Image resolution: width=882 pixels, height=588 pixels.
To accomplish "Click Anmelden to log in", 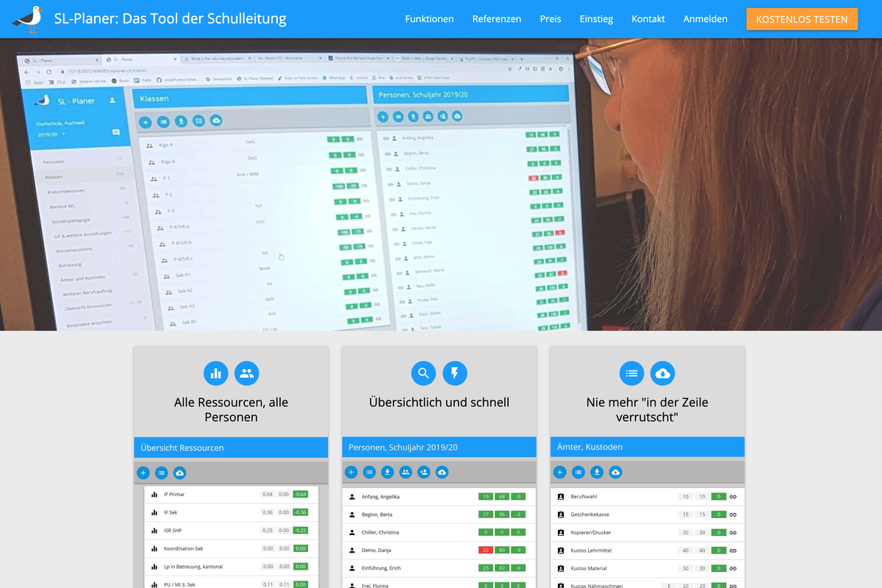I will click(705, 19).
